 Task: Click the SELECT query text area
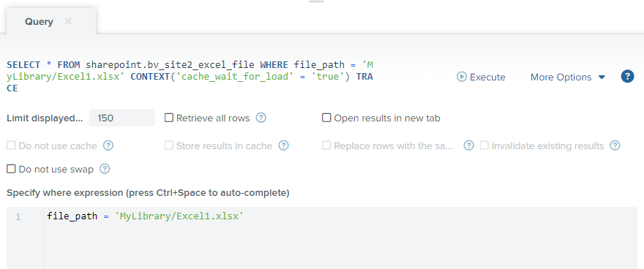coord(190,77)
